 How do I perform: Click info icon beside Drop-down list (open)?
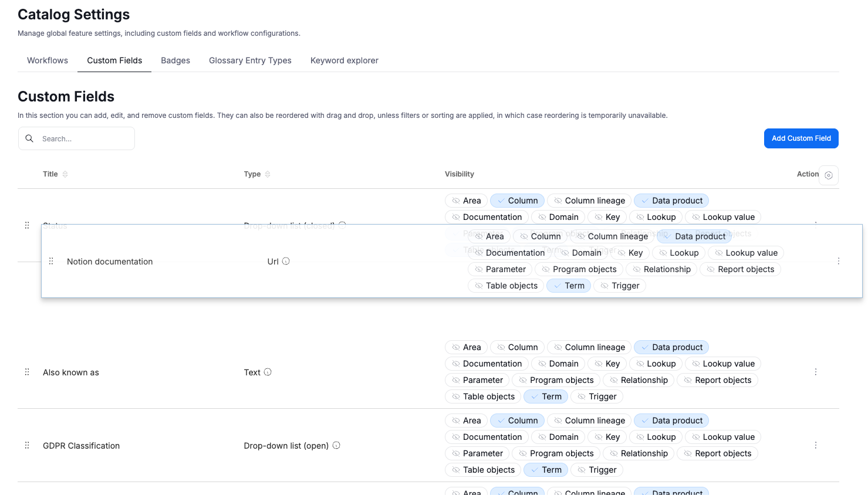pyautogui.click(x=336, y=446)
